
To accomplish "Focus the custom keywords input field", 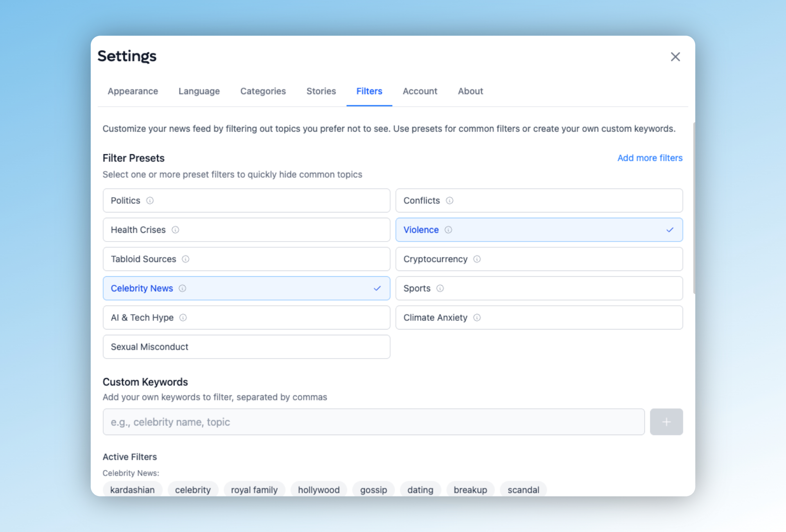I will 373,422.
